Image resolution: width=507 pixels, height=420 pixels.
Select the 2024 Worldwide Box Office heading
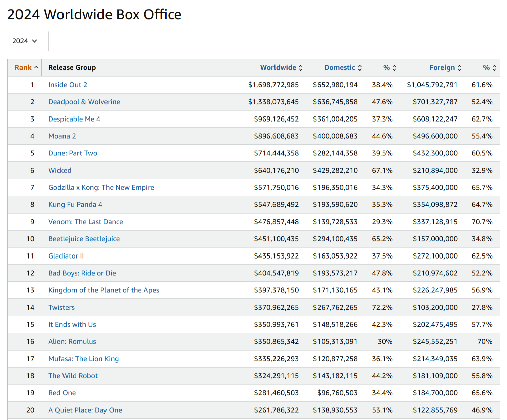94,15
